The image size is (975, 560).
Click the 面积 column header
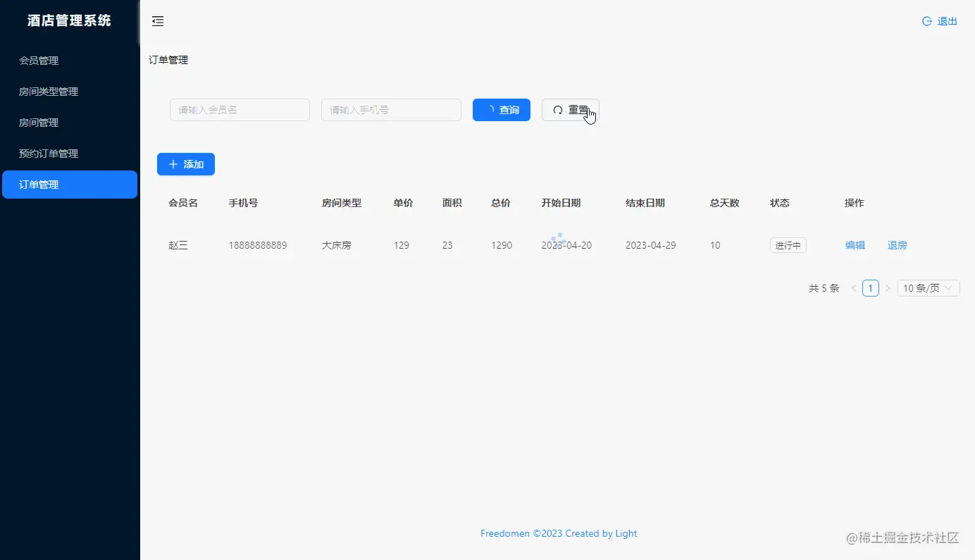coord(452,203)
